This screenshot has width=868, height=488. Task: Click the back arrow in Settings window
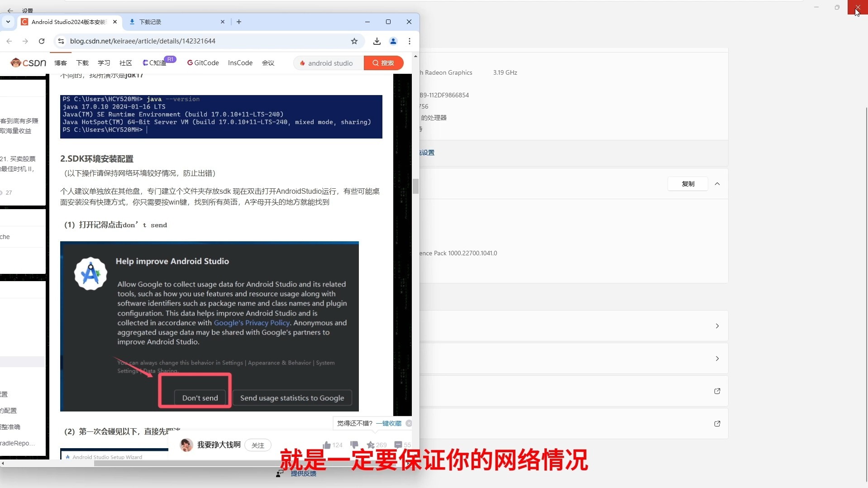pyautogui.click(x=10, y=10)
